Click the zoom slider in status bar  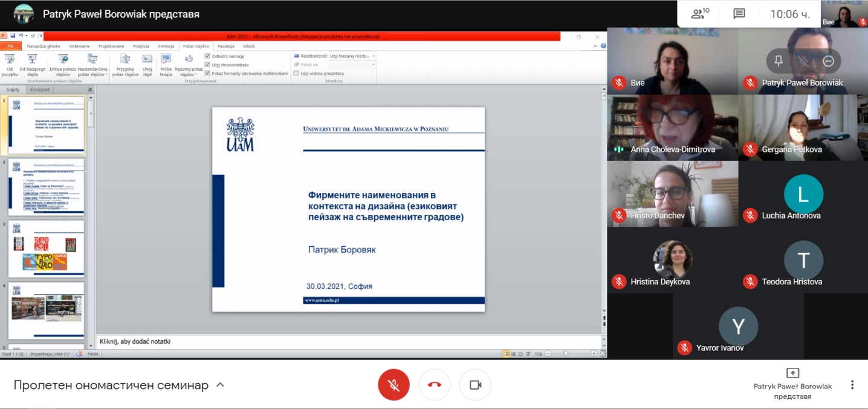coord(565,353)
